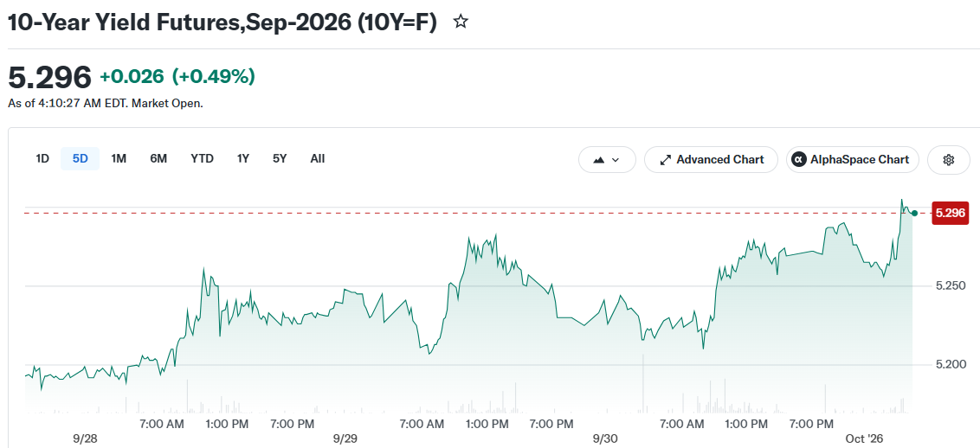Click the red 5.296 price label
The height and width of the screenshot is (448, 980).
[x=950, y=214]
